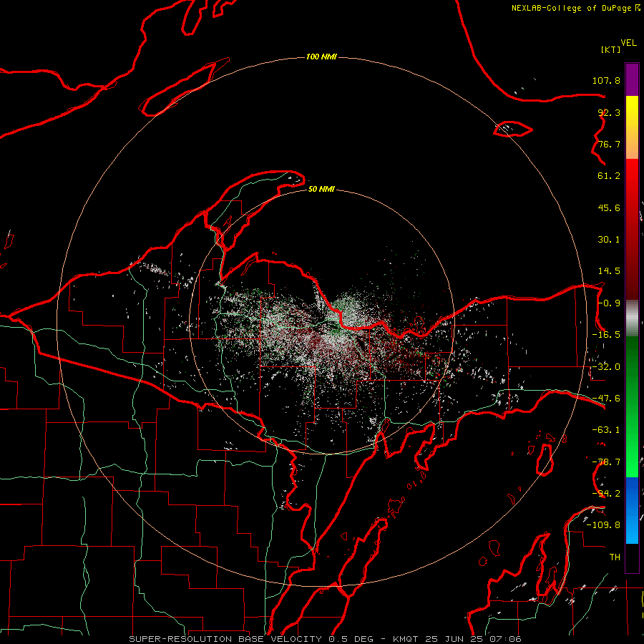Click SUPER-RESOLUTION BASE VELOCITY caption text
The image size is (644, 644).
(x=225, y=639)
